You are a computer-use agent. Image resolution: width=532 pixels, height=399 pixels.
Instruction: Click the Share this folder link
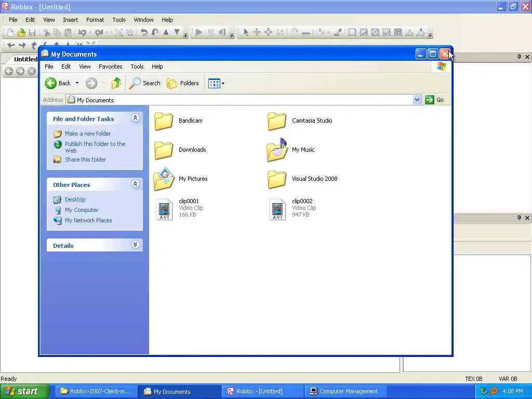click(85, 159)
